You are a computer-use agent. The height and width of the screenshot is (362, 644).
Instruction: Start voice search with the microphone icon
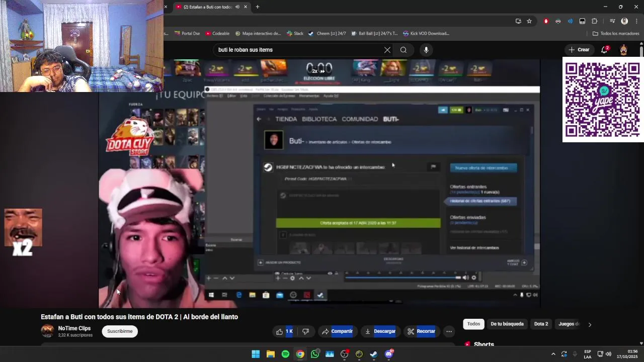click(426, 50)
